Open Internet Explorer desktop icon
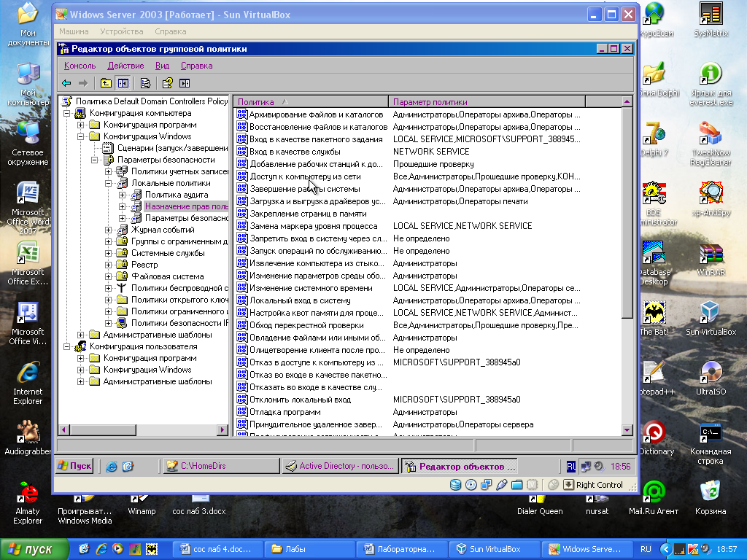This screenshot has height=560, width=747. [28, 384]
